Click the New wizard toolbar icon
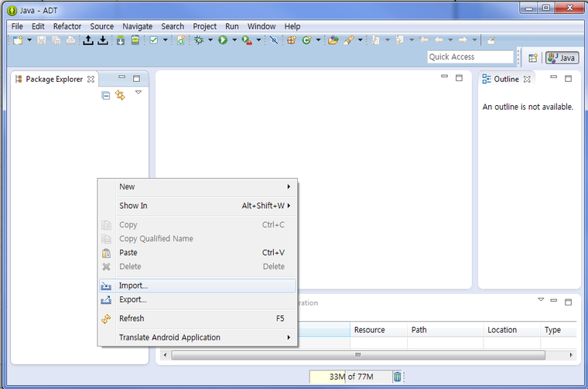This screenshot has height=389, width=588. [x=18, y=40]
